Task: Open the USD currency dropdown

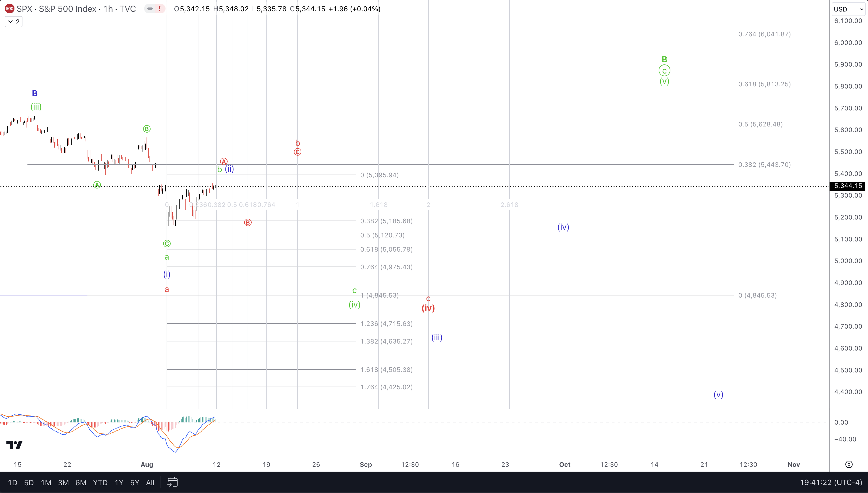Action: pos(848,9)
